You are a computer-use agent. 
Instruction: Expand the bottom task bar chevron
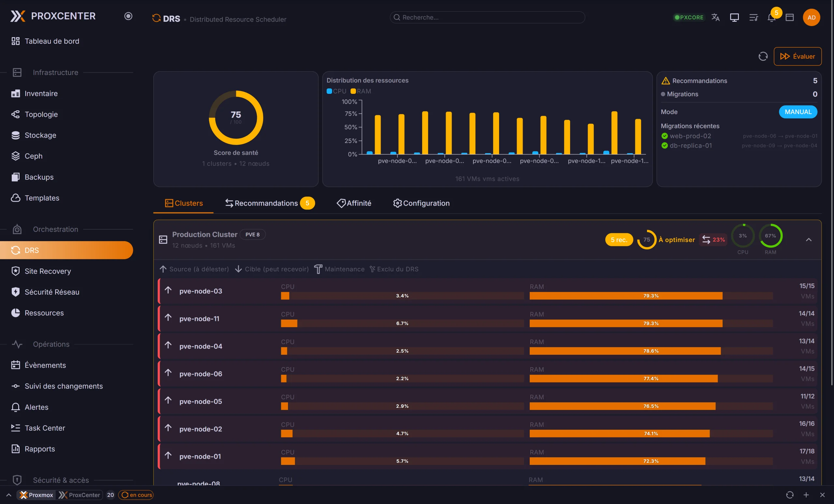click(9, 495)
